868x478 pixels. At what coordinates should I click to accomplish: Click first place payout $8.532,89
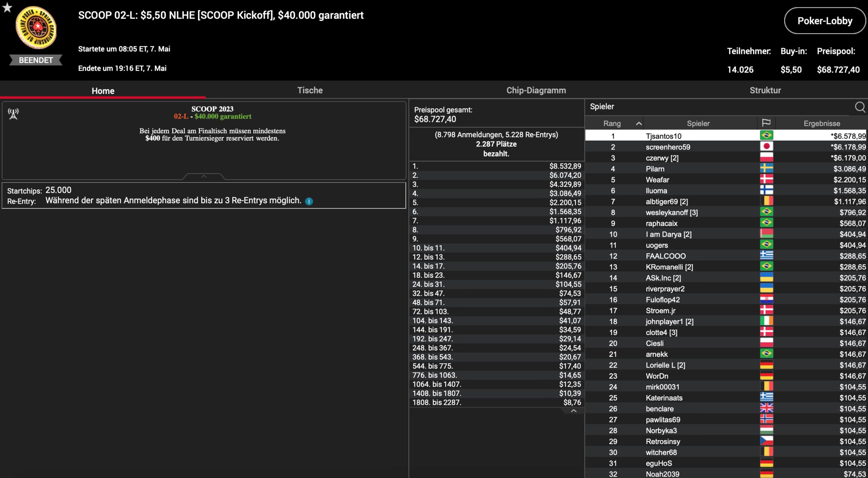tap(565, 166)
